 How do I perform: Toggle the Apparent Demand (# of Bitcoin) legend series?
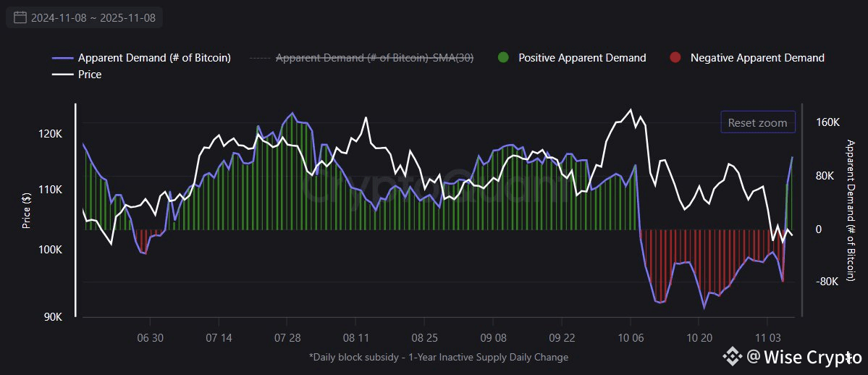pos(141,58)
